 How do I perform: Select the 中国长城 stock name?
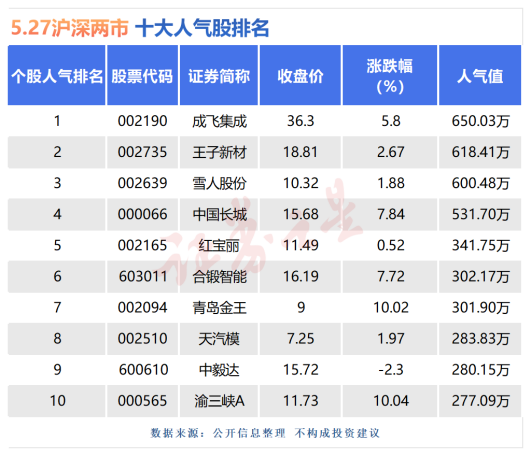click(x=219, y=214)
